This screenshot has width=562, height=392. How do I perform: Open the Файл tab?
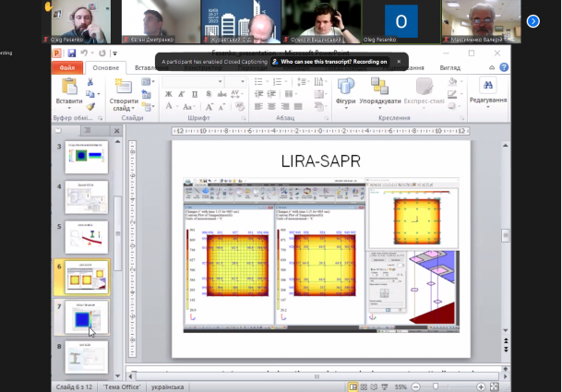pos(68,68)
